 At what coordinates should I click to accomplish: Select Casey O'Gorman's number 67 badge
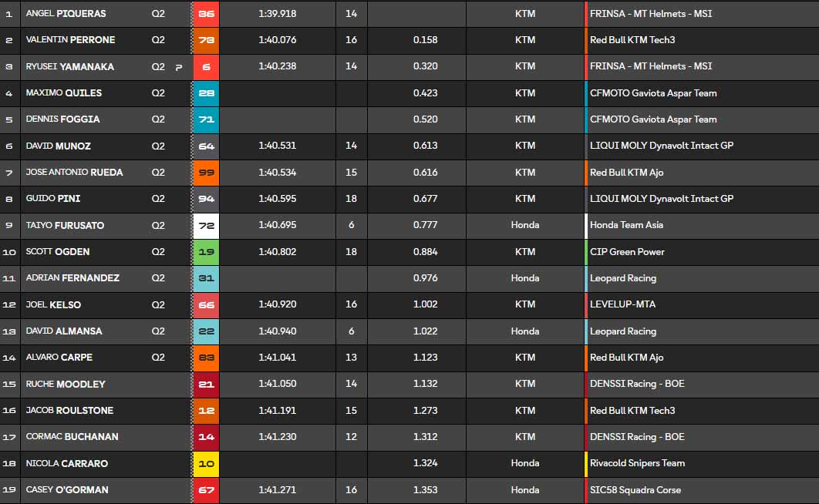coord(206,490)
